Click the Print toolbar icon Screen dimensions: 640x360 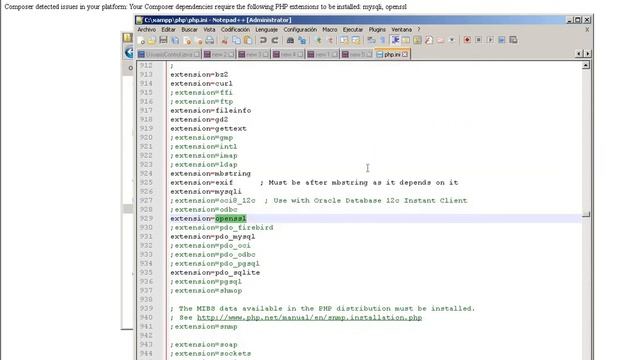click(210, 40)
